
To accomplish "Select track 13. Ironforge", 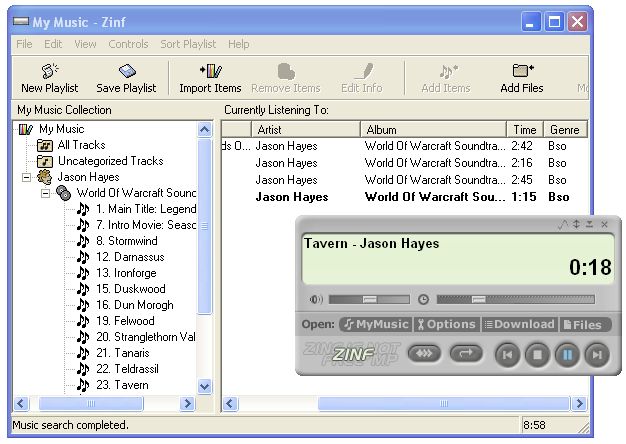I will 126,273.
